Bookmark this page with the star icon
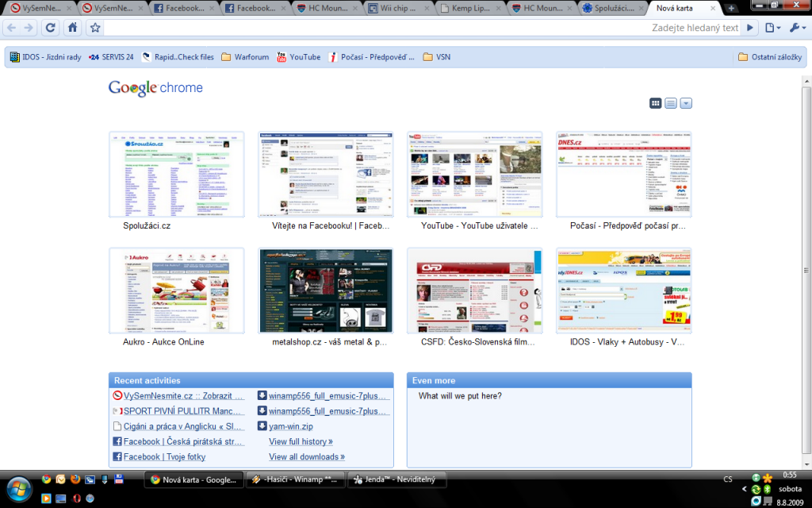Viewport: 812px width, 508px height. click(x=95, y=28)
